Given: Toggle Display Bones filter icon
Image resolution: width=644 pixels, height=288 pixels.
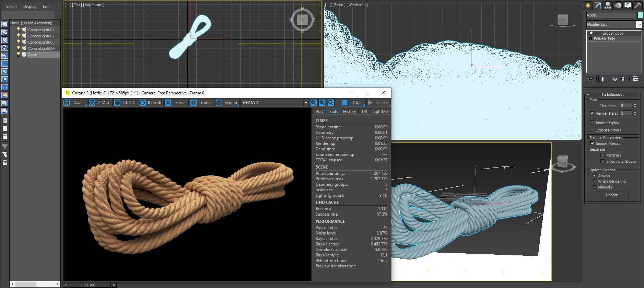Looking at the screenshot, I should point(5,87).
